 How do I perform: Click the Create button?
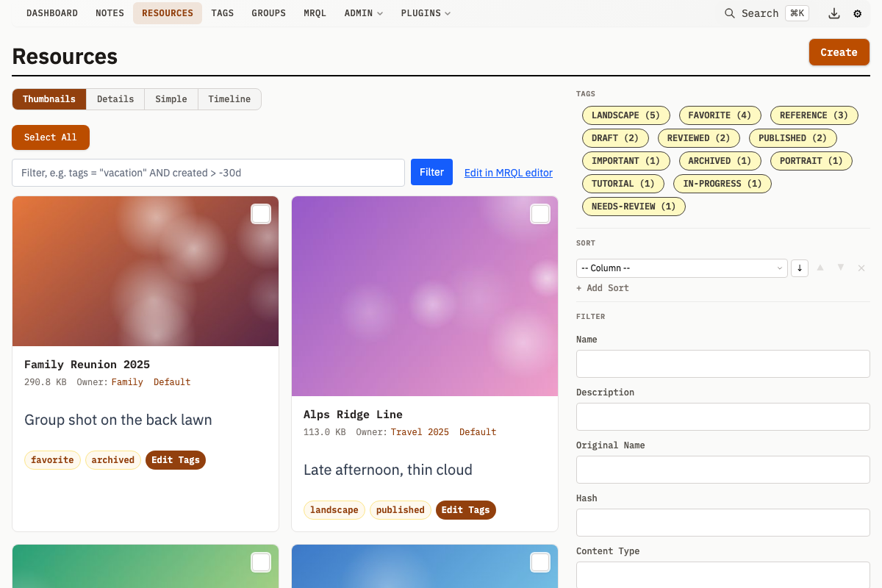click(839, 52)
